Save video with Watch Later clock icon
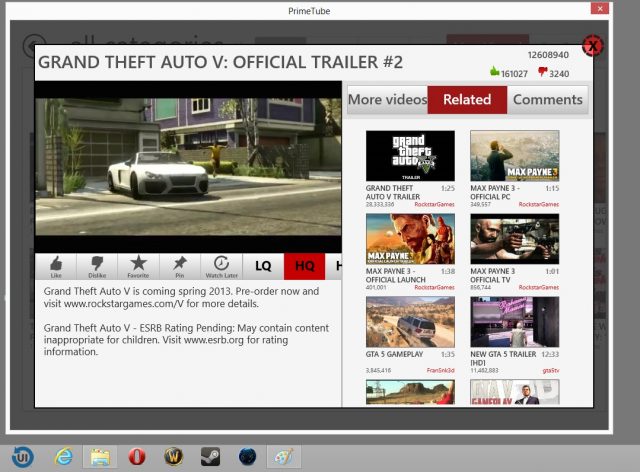This screenshot has height=472, width=640. point(221,265)
